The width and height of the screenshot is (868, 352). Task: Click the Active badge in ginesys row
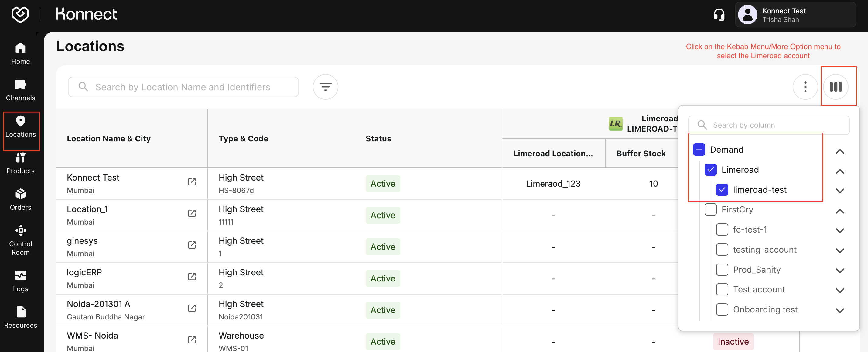click(382, 247)
